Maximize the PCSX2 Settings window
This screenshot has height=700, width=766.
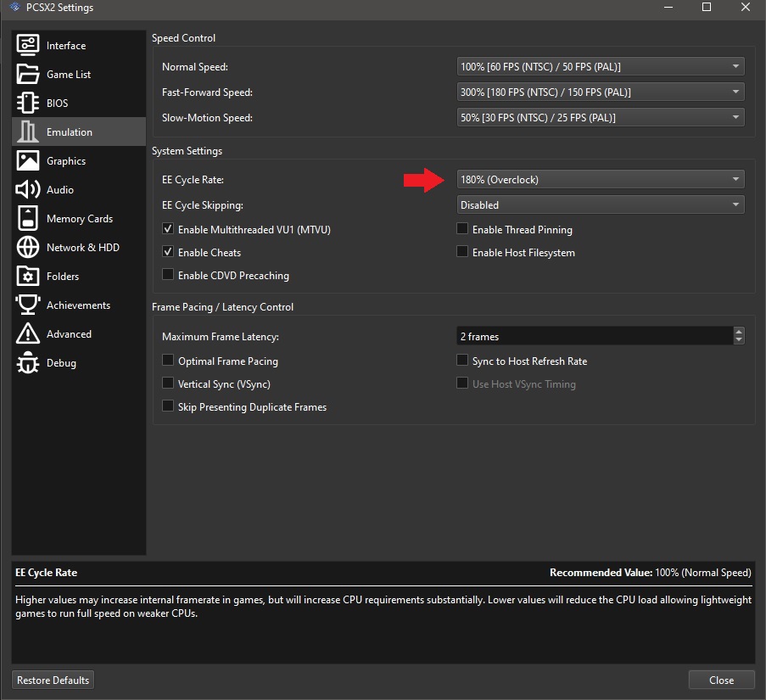(707, 7)
